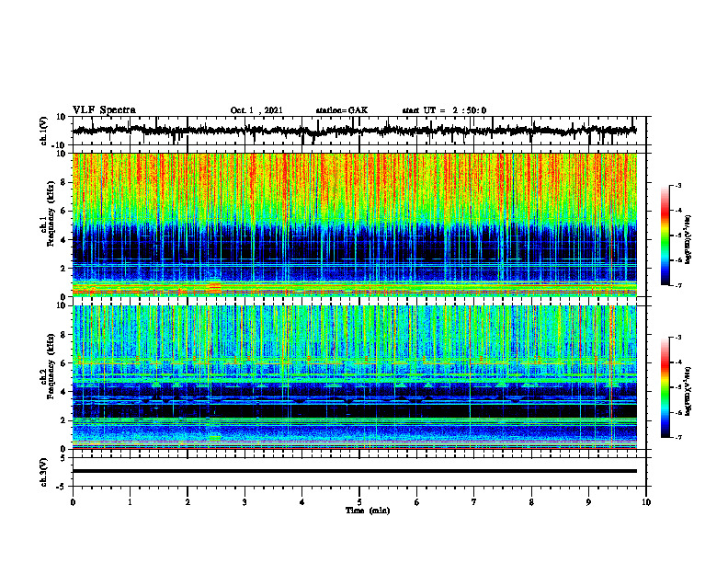The width and height of the screenshot is (728, 563).
Task: Click time axis tick label "6"
Action: click(x=417, y=502)
